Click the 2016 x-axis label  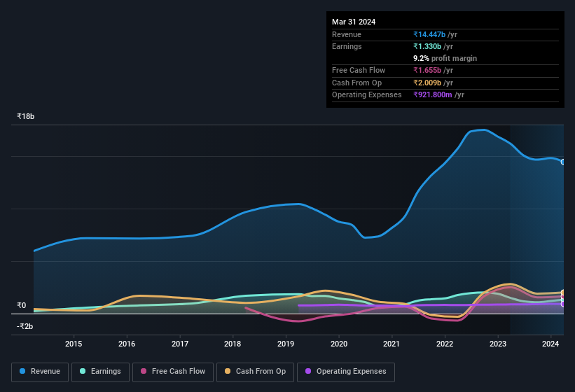pyautogui.click(x=127, y=344)
